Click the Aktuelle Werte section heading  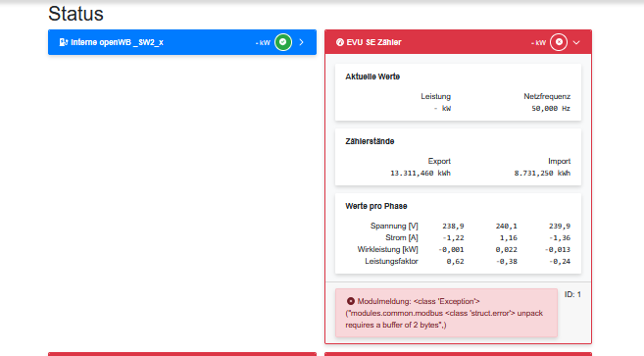(x=372, y=76)
